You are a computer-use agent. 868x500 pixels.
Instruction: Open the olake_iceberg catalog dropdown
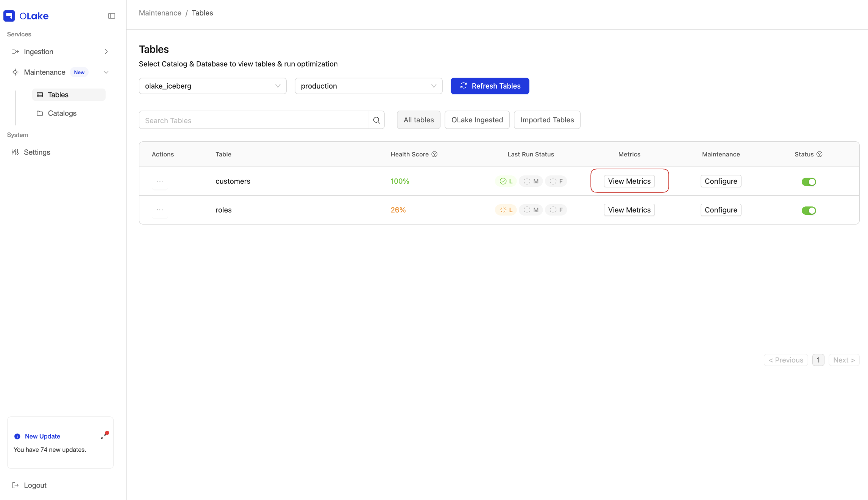click(212, 86)
